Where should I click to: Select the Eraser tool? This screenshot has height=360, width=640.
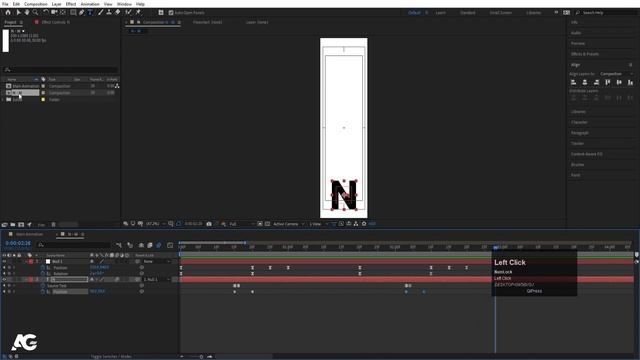tap(118, 13)
